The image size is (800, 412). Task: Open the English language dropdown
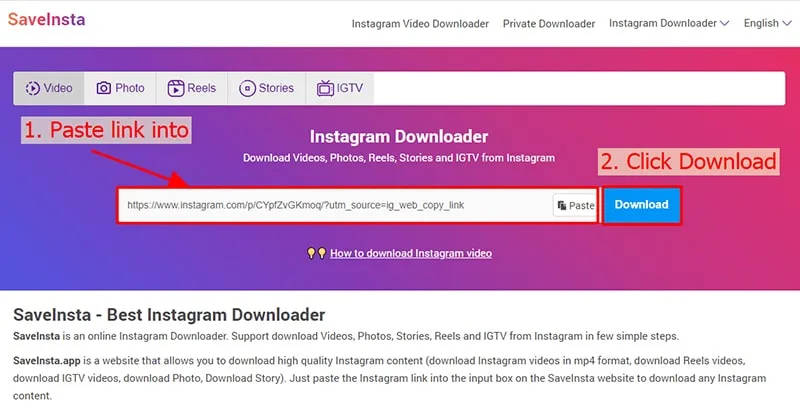767,23
